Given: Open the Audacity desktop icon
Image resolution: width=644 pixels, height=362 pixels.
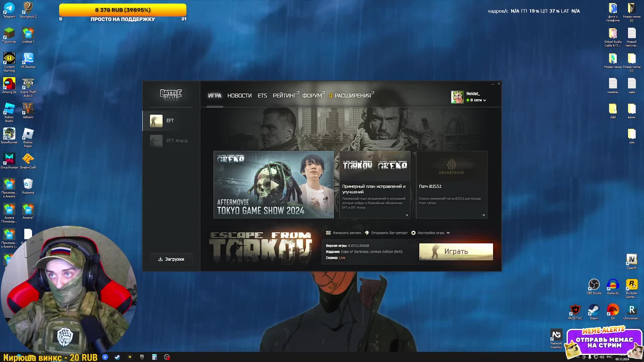Looking at the screenshot, I should click(x=612, y=285).
